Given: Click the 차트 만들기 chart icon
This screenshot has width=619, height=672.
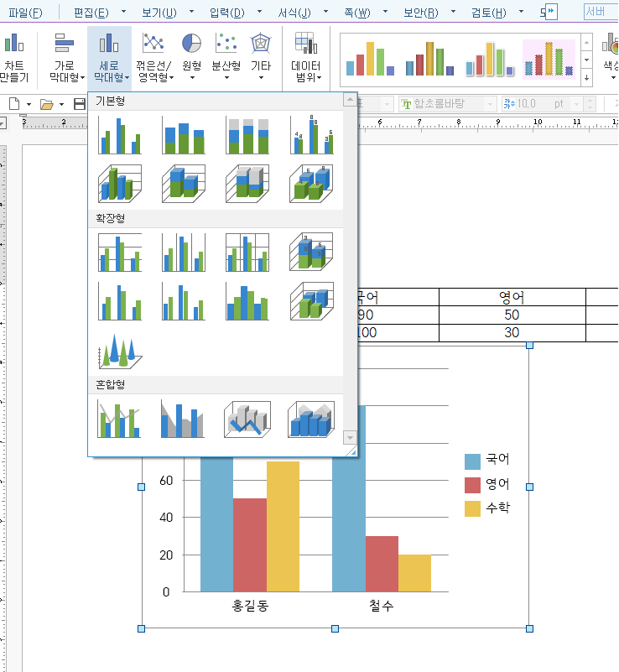Looking at the screenshot, I should coord(13,58).
